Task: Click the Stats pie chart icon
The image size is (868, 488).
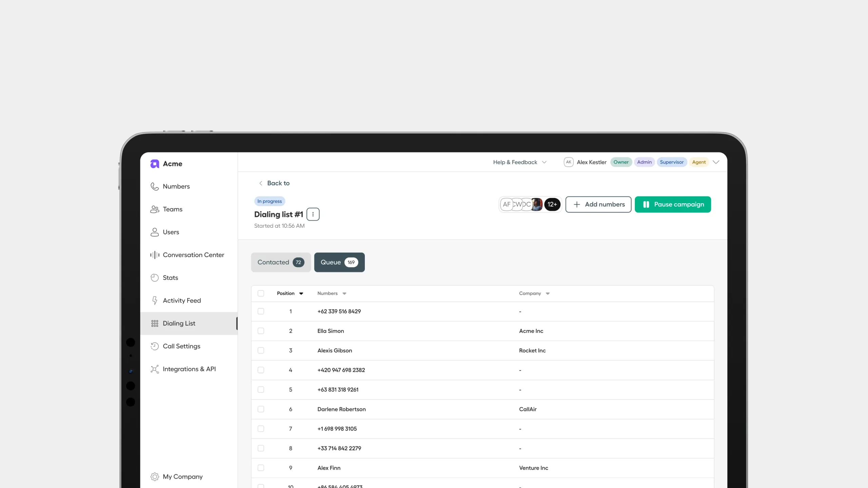Action: pos(155,278)
